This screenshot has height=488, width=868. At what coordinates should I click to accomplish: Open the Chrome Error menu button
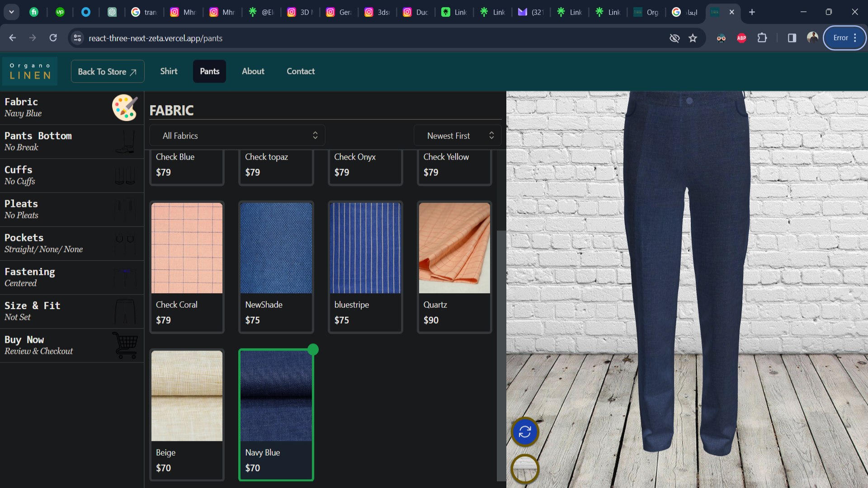click(844, 38)
